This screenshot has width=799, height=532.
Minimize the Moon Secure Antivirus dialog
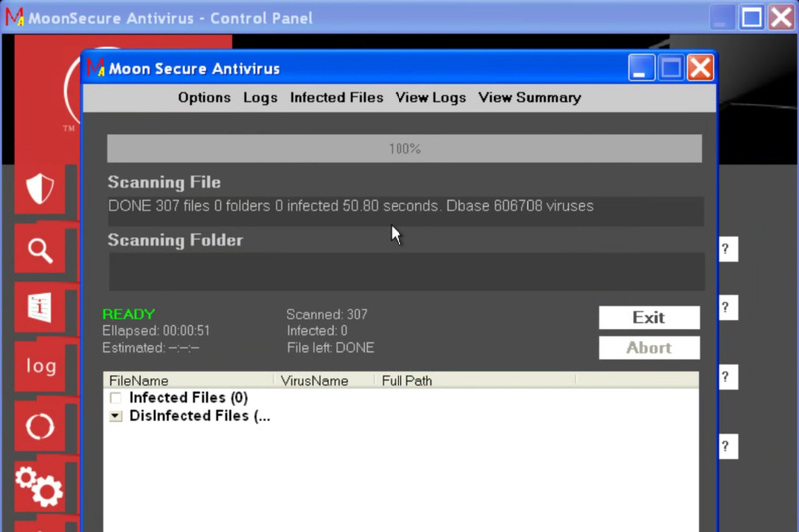[641, 67]
